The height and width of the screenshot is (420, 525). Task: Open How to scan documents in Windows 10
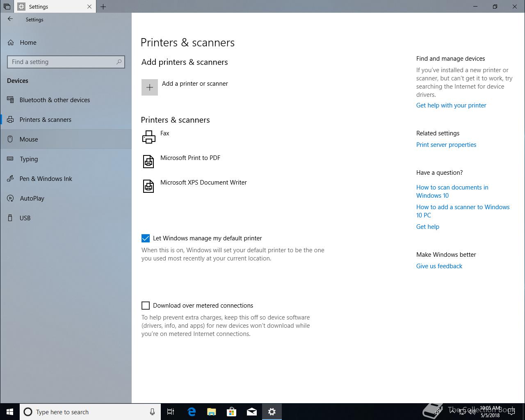[452, 192]
